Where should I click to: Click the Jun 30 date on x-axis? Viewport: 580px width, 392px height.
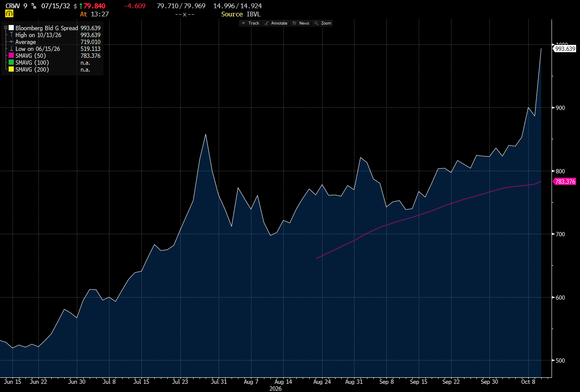(77, 382)
